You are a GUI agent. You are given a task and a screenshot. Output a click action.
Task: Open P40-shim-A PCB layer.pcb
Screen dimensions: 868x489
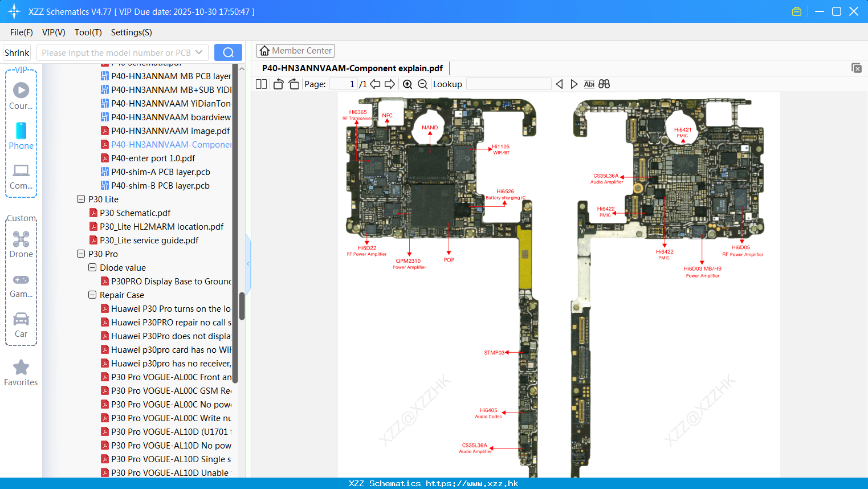[x=156, y=172]
